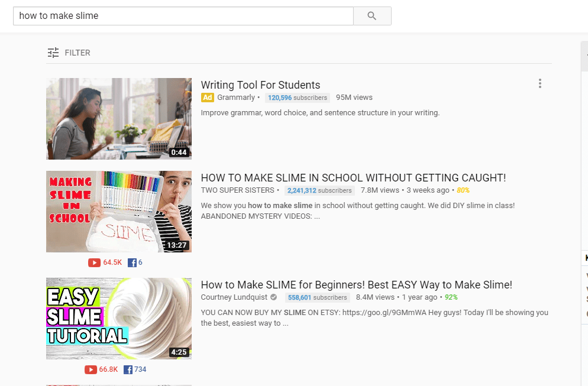Image resolution: width=588 pixels, height=386 pixels.
Task: Click the verified badge next to Courtney Lundquist
Action: pyautogui.click(x=274, y=297)
